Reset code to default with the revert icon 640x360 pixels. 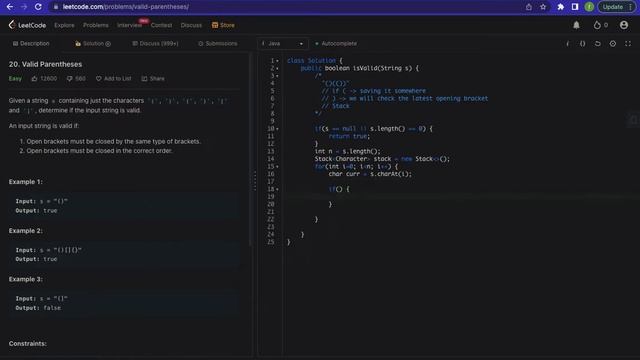[x=598, y=44]
